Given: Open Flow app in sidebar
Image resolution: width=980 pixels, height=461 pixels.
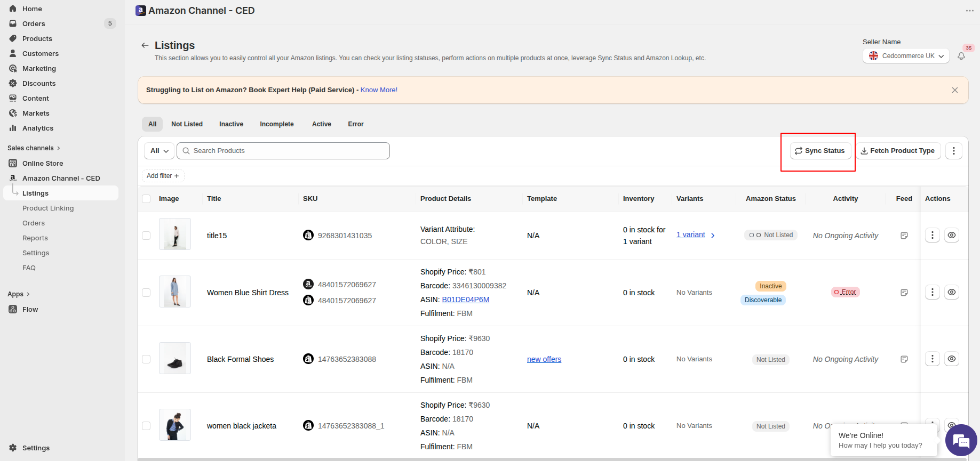Looking at the screenshot, I should (30, 309).
